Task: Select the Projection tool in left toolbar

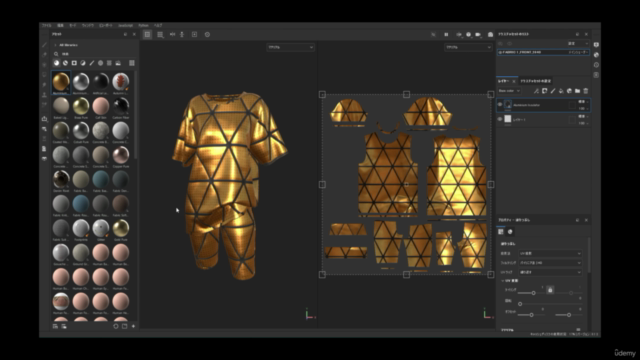Action: 44,64
